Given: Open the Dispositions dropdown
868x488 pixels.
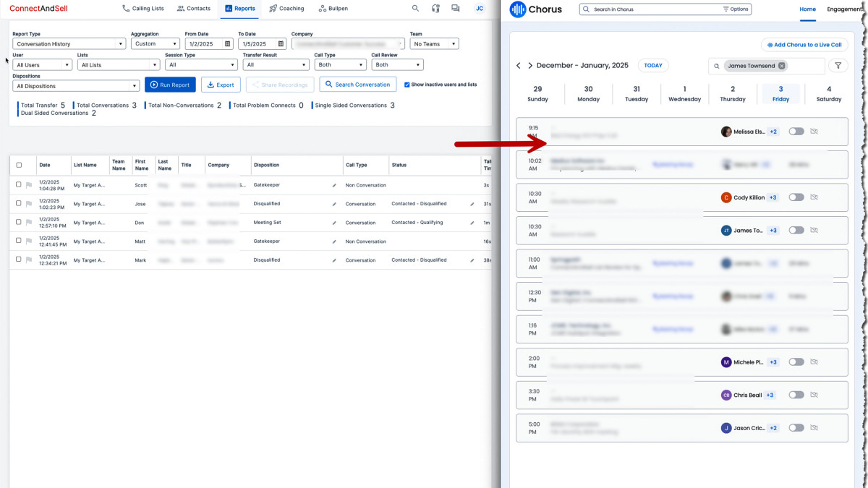Looking at the screenshot, I should [76, 86].
